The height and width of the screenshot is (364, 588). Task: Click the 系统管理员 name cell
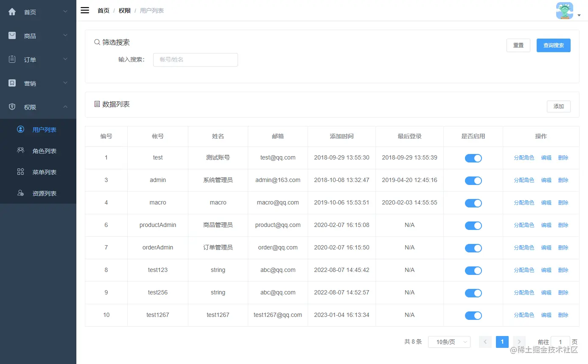click(x=218, y=180)
